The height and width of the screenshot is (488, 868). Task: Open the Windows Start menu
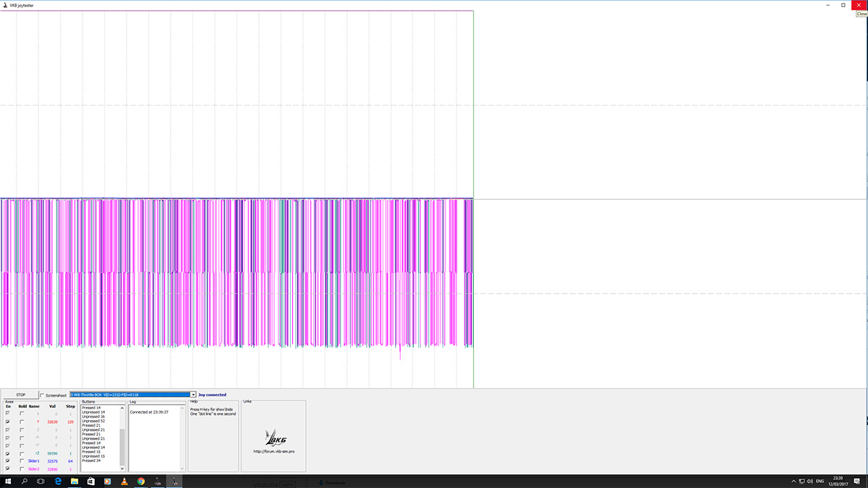(x=8, y=481)
